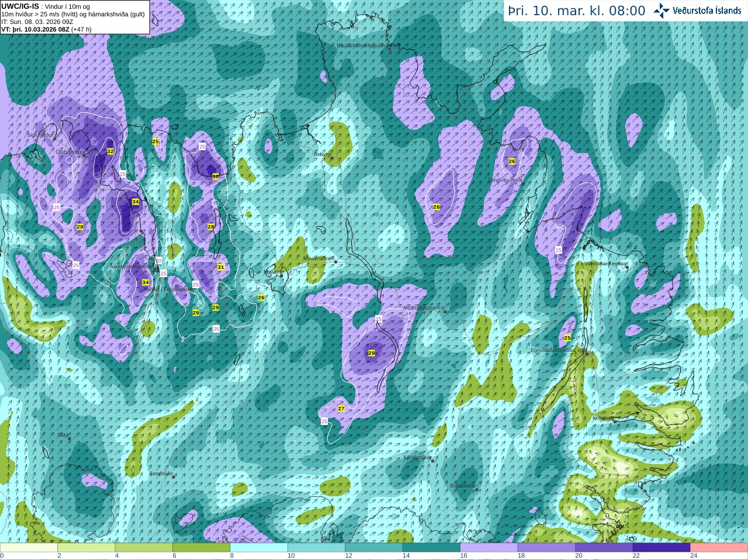Click the Mývatnsöræfi station label
The width and height of the screenshot is (748, 560).
pyautogui.click(x=318, y=258)
